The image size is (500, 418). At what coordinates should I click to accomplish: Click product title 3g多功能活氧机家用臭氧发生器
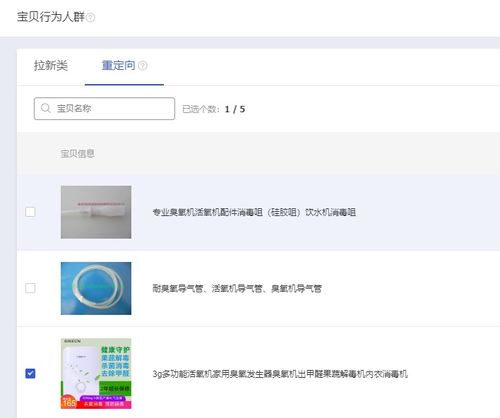point(280,374)
